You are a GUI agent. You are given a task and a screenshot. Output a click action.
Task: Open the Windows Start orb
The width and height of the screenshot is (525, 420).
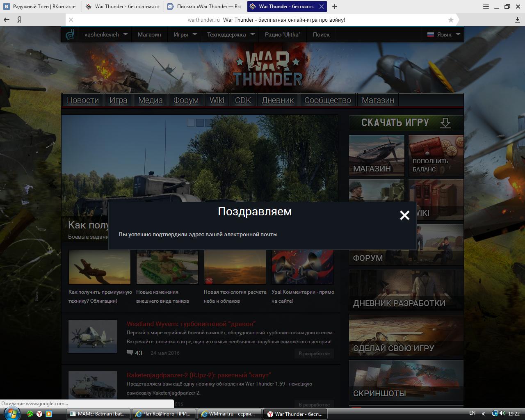(11, 413)
